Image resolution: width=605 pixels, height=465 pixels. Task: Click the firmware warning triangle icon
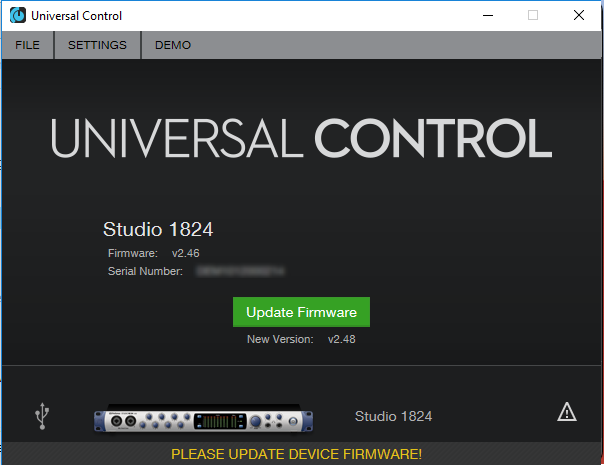567,412
